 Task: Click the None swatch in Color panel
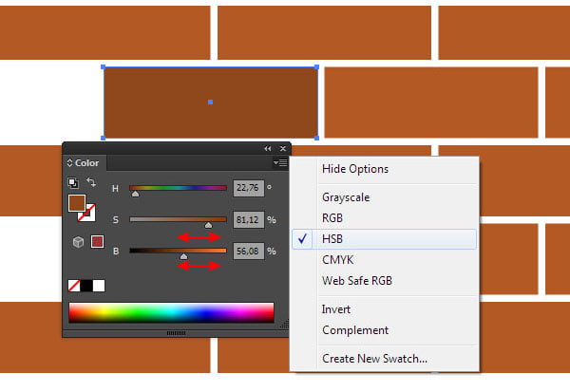pos(74,286)
